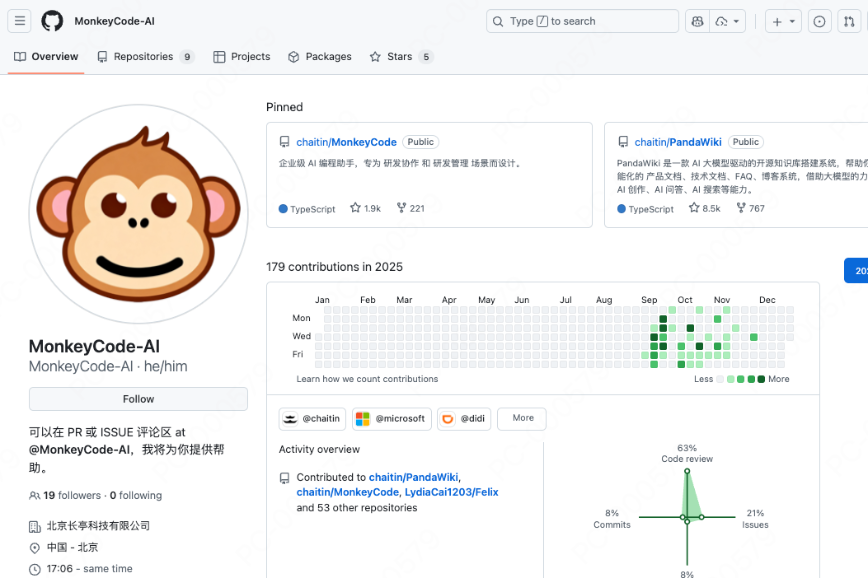This screenshot has height=578, width=868.
Task: Open the hamburger navigation menu
Action: point(19,21)
